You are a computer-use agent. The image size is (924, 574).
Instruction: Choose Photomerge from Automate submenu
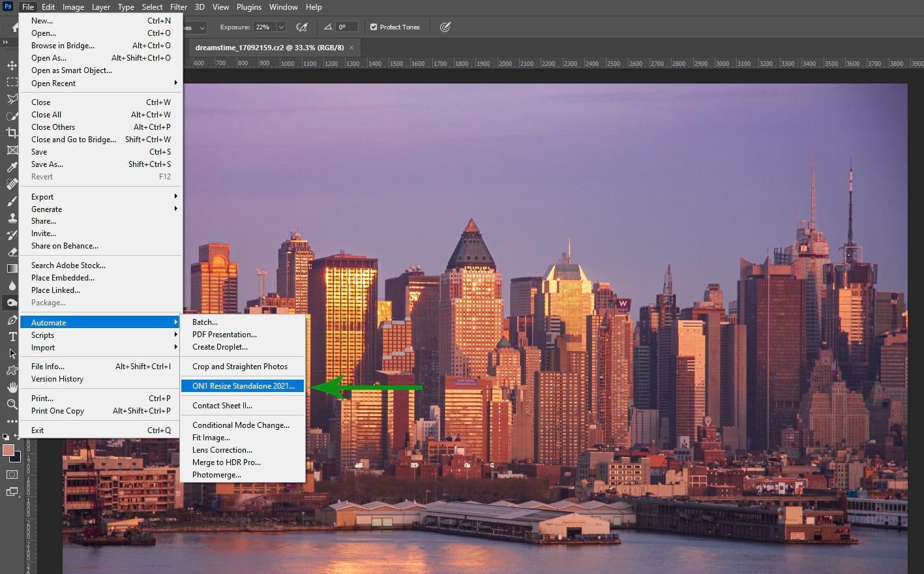(x=243, y=474)
